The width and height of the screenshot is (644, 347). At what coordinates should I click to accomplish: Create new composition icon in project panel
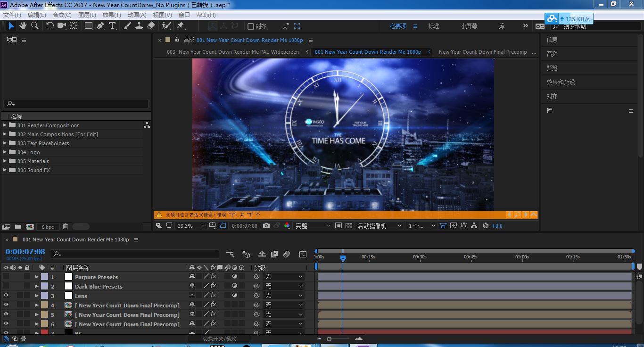click(30, 227)
